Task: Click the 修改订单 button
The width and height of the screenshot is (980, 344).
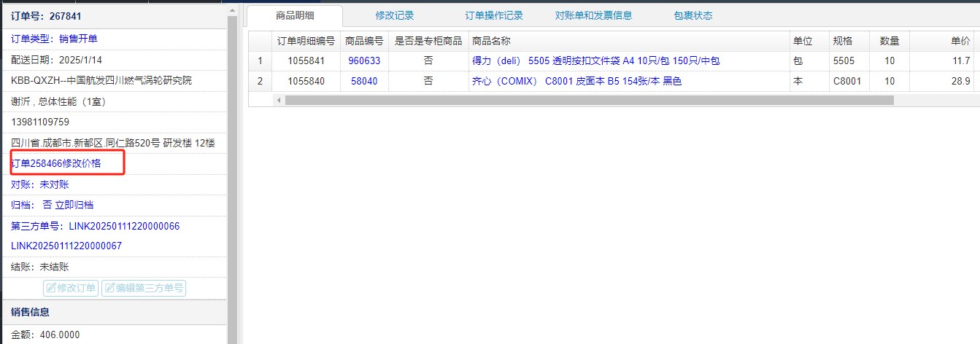Action: 71,288
